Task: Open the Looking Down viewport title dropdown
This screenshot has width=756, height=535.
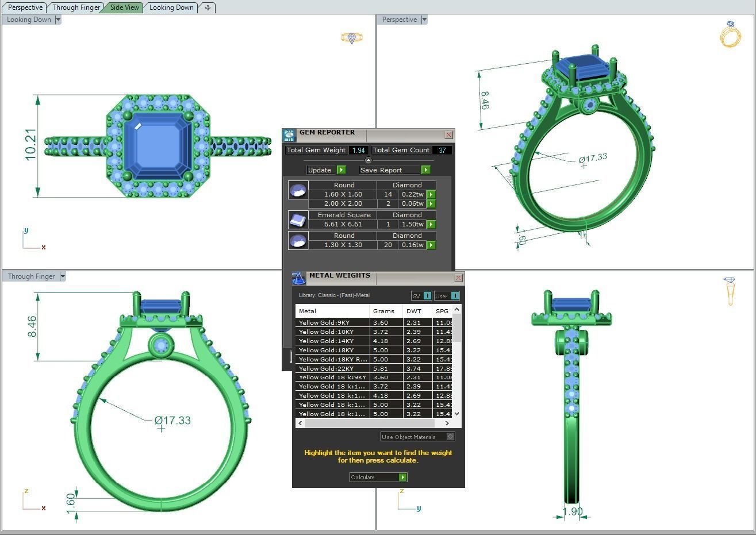Action: pos(57,19)
